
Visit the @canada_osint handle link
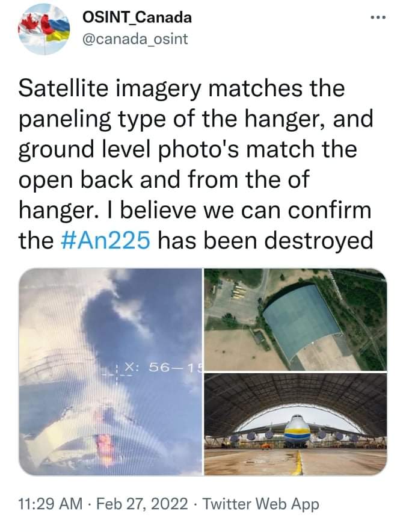coord(135,39)
